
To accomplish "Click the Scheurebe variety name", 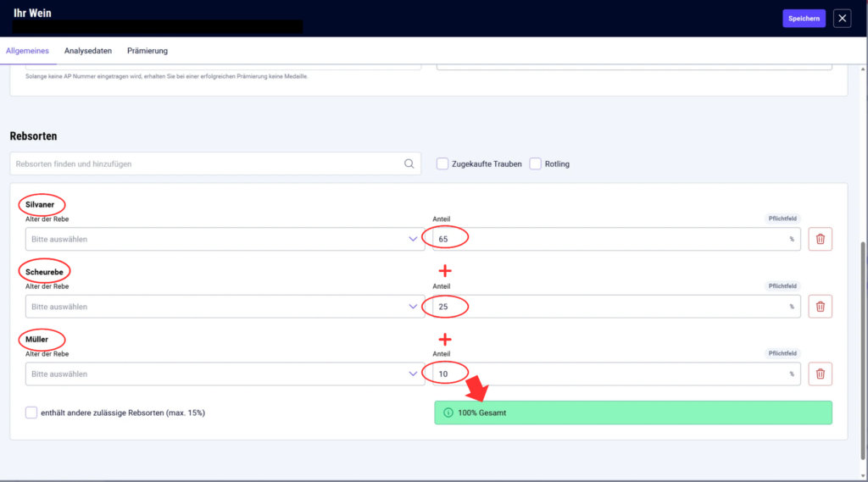I will tap(44, 272).
